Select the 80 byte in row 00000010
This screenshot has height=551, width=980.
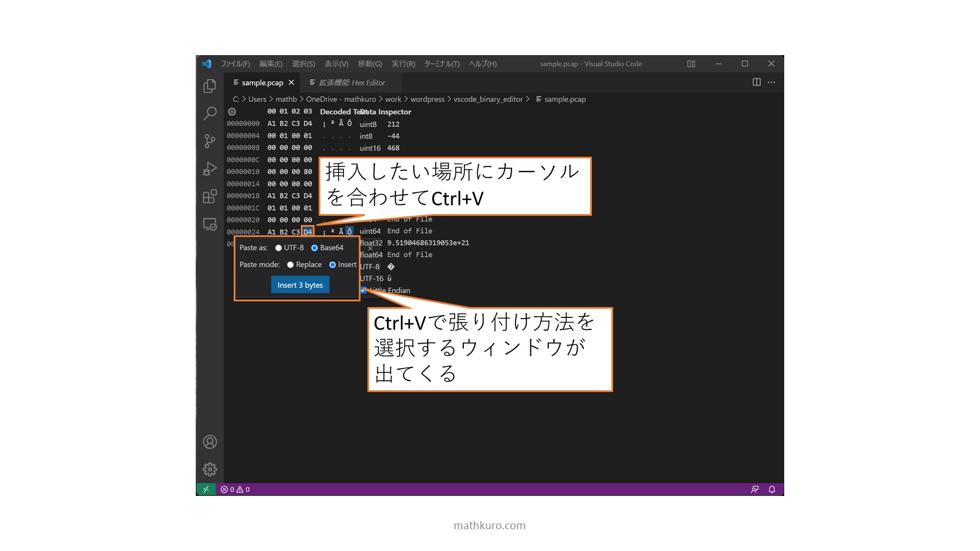308,172
